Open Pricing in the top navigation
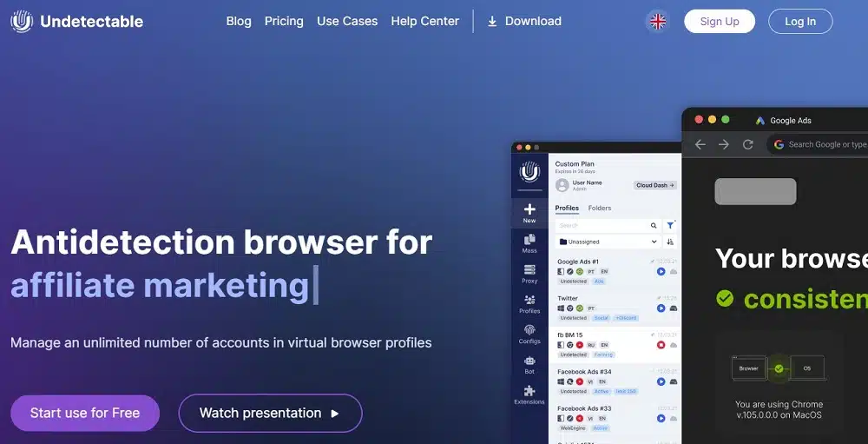 (x=284, y=22)
